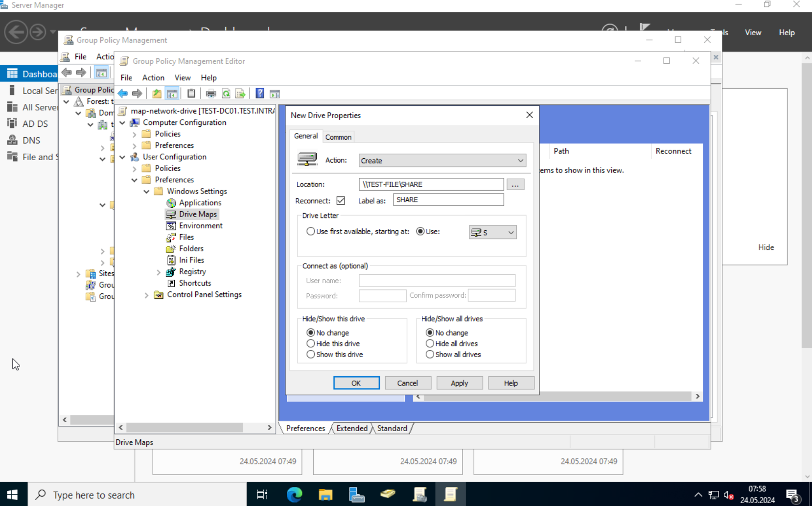Viewport: 812px width, 506px height.
Task: Select Registry node in the tree
Action: (192, 272)
